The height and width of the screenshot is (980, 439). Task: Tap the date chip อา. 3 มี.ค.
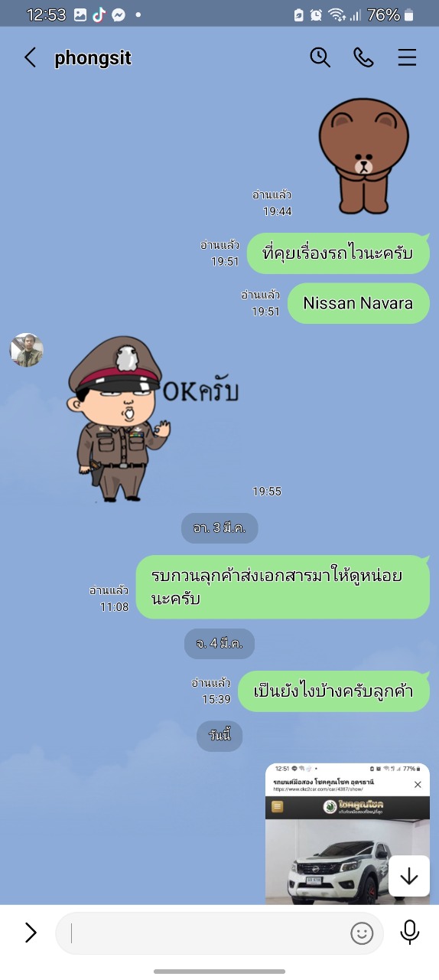(x=219, y=528)
